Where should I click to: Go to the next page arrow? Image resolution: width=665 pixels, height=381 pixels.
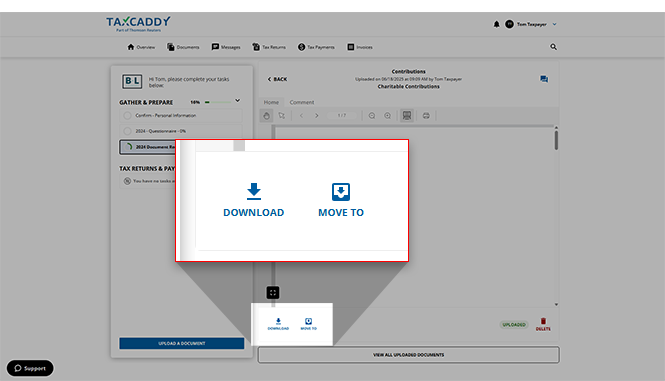[x=316, y=115]
